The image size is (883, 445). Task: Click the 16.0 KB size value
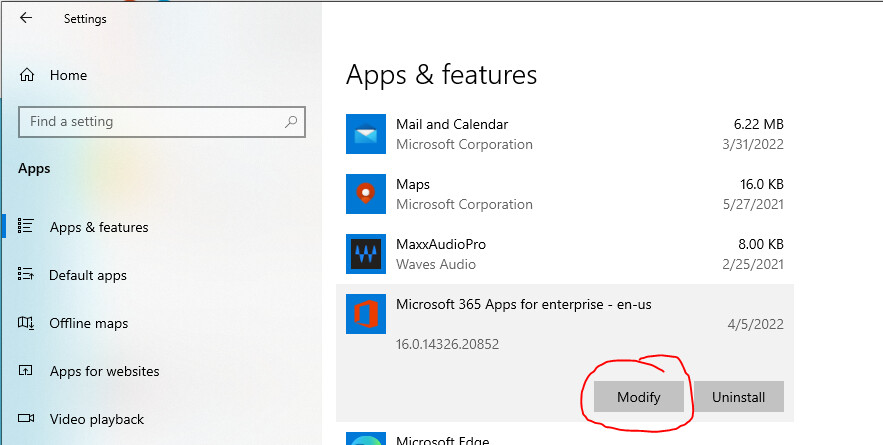click(x=761, y=184)
